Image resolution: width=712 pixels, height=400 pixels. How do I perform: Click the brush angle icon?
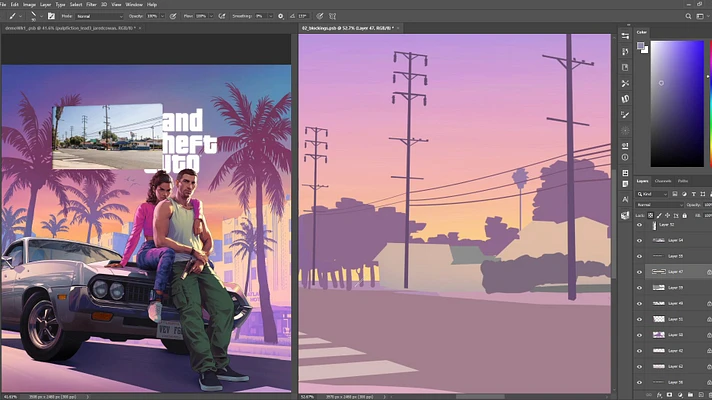click(x=292, y=16)
